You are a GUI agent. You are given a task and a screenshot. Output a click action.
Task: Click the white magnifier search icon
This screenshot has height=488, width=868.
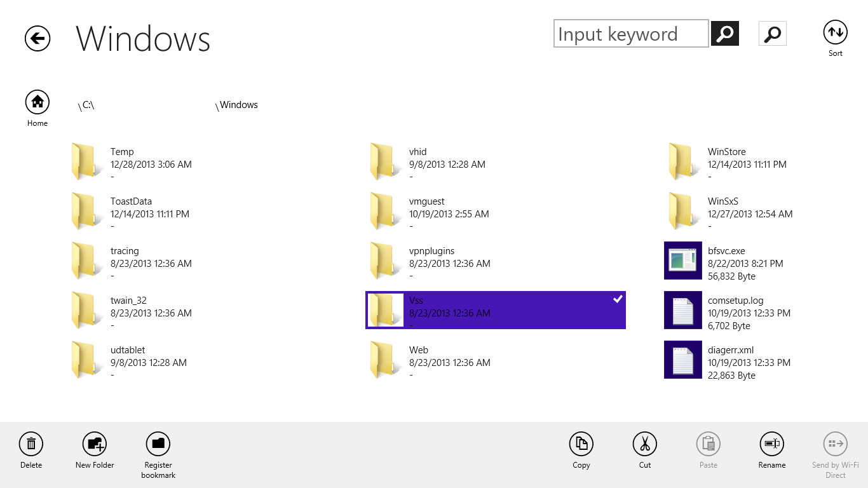(772, 34)
